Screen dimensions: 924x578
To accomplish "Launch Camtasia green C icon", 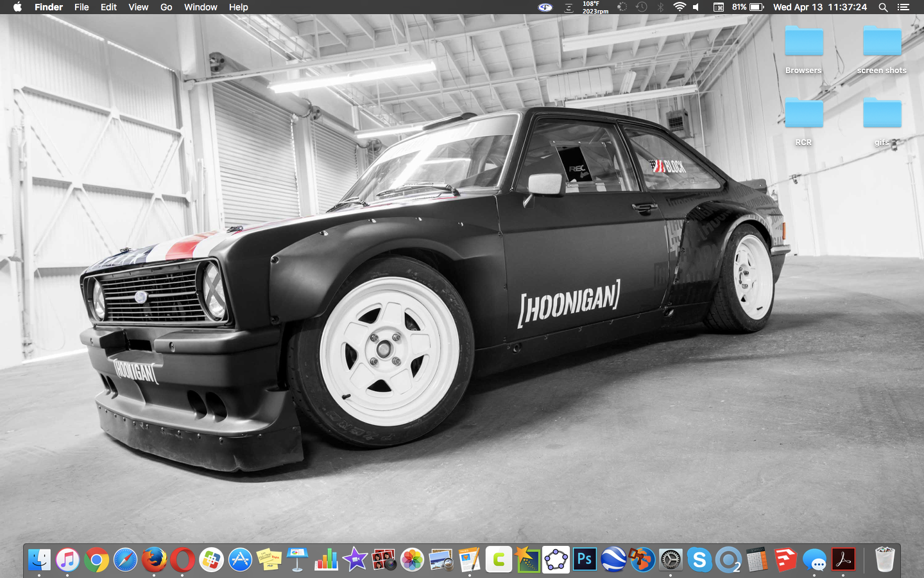I will click(x=499, y=559).
